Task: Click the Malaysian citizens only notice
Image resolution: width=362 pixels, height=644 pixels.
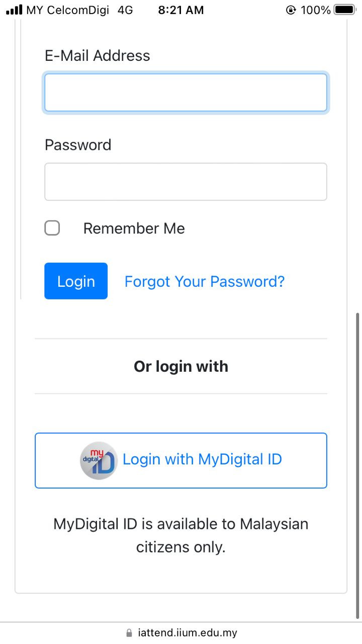Action: pos(181,535)
